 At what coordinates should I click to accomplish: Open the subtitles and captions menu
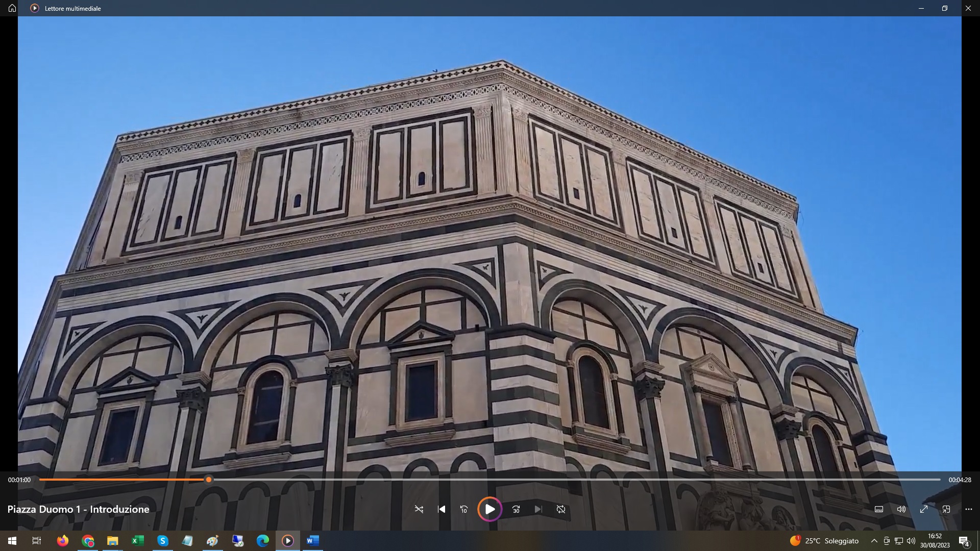[879, 509]
